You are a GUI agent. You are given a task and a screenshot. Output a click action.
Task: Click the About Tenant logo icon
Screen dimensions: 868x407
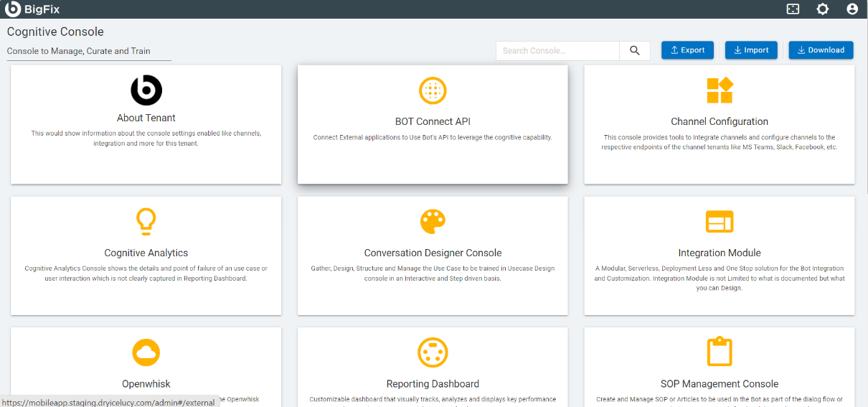tap(146, 90)
